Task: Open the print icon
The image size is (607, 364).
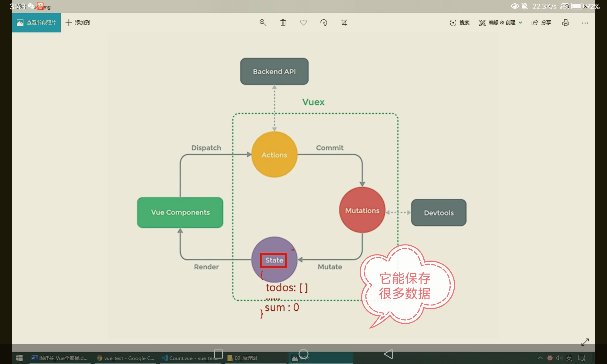Action: [x=566, y=23]
